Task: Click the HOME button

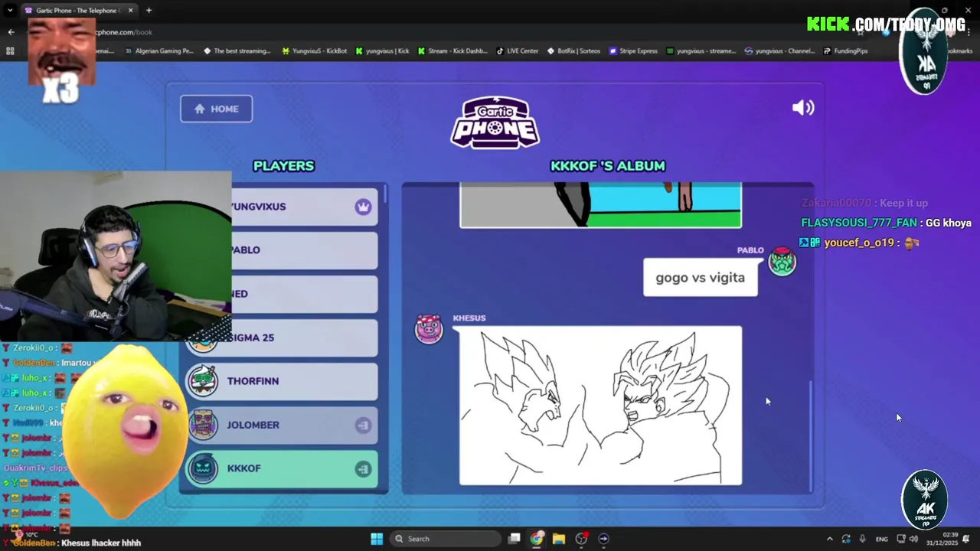Action: tap(216, 109)
